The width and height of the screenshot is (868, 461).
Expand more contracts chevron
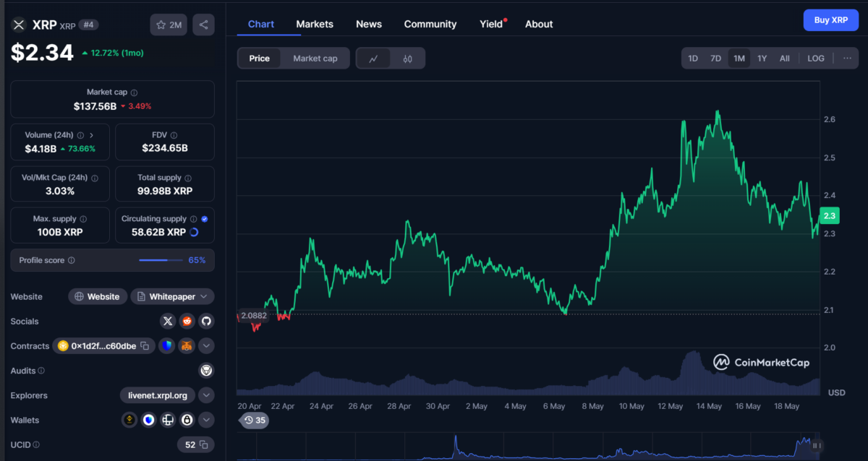tap(206, 346)
